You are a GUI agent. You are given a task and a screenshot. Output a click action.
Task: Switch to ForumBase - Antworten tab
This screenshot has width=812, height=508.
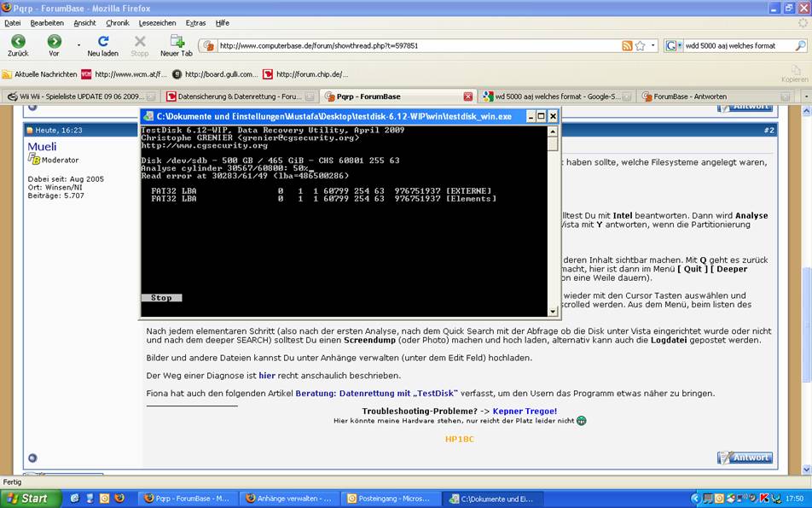click(x=715, y=96)
